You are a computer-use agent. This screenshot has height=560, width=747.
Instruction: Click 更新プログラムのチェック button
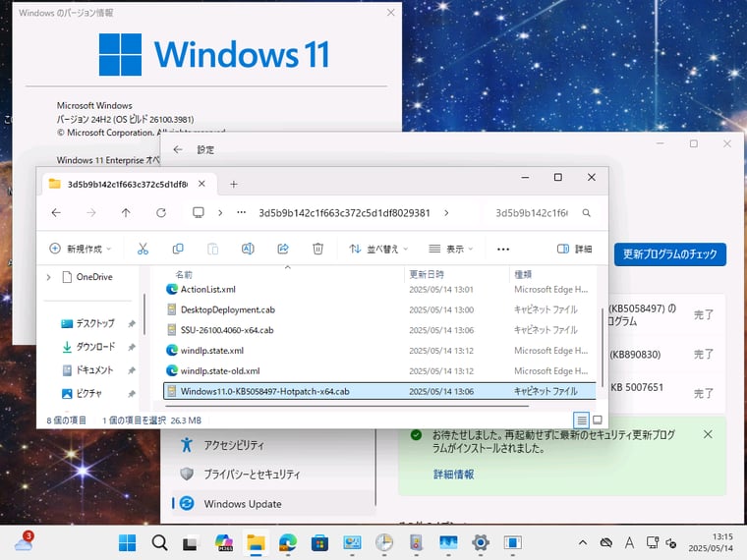click(669, 254)
